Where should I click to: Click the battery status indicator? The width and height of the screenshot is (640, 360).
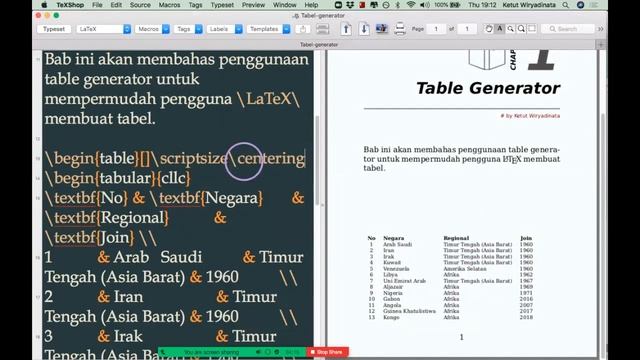447,5
